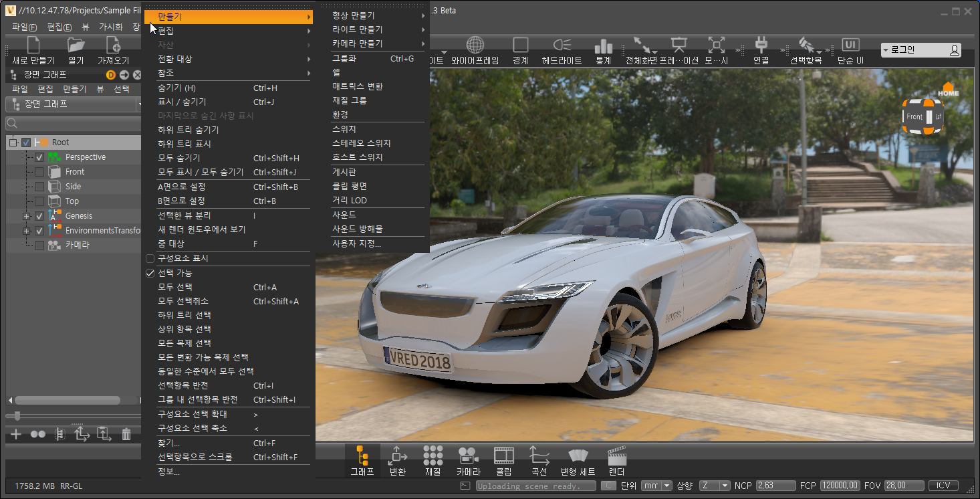The image size is (980, 499).
Task: Click the '단순 UI' toolbar button
Action: point(850,50)
